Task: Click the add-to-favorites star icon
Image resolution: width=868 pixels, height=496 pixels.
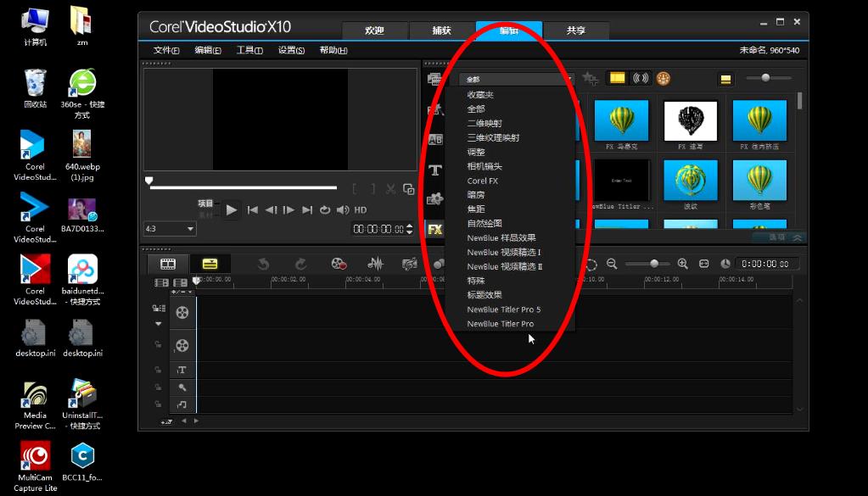Action: 590,79
